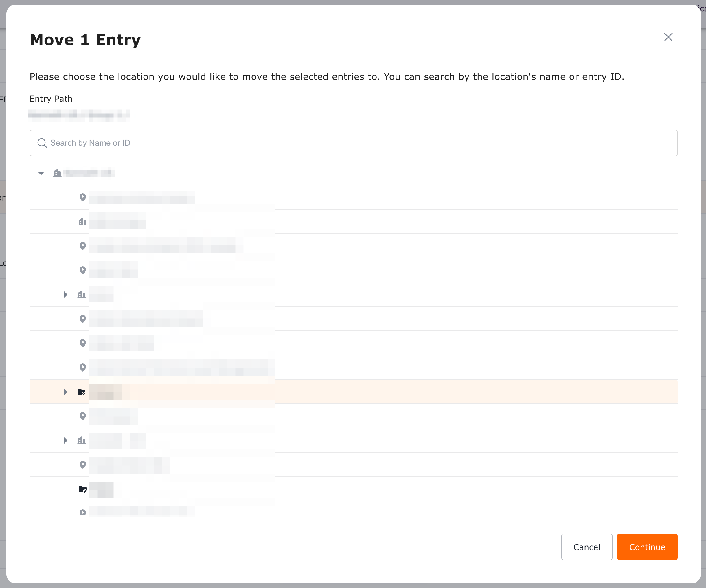
Task: Click the root building icon atop tree
Action: point(57,173)
